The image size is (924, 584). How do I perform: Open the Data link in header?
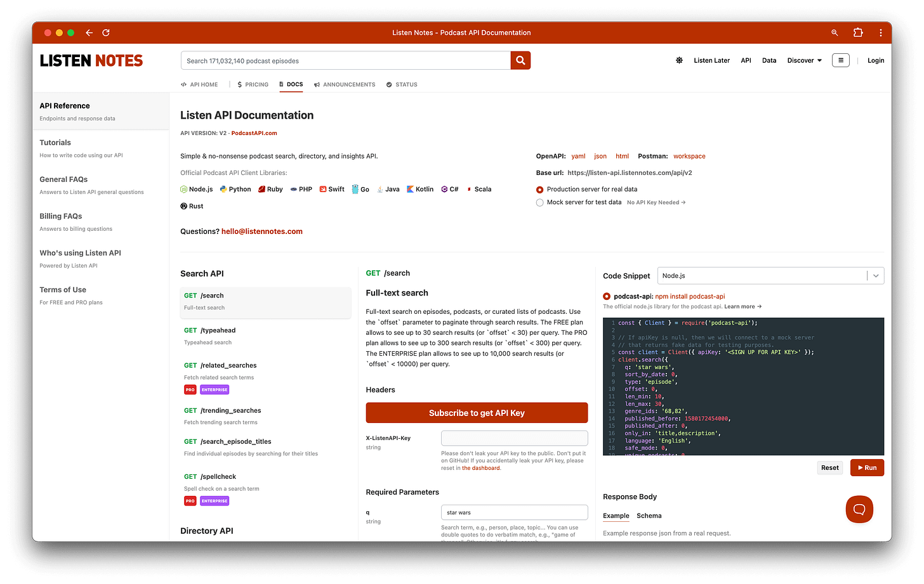tap(769, 60)
